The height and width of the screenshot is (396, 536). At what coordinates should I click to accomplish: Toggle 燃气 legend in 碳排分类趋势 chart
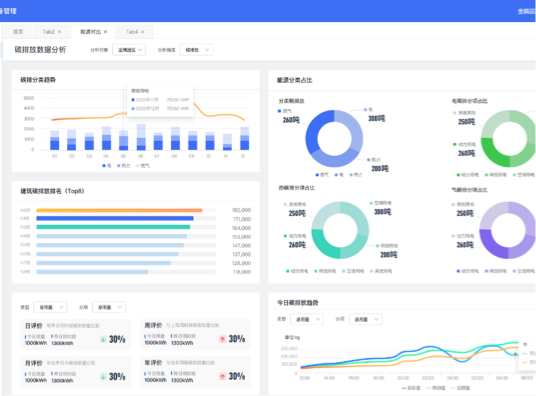coord(143,166)
